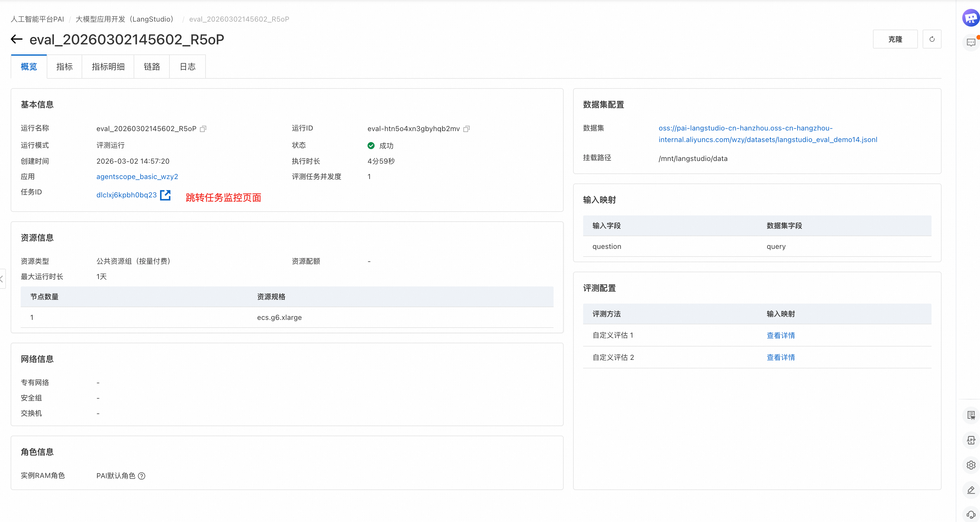Copy the run ID value
The width and height of the screenshot is (980, 522).
click(466, 129)
